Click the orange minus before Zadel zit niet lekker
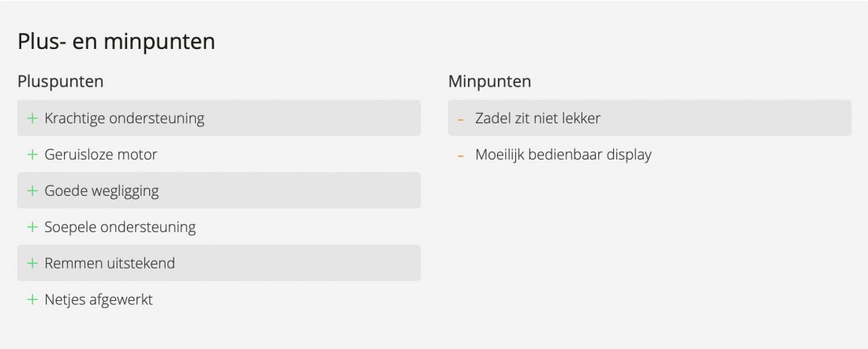 coord(460,119)
